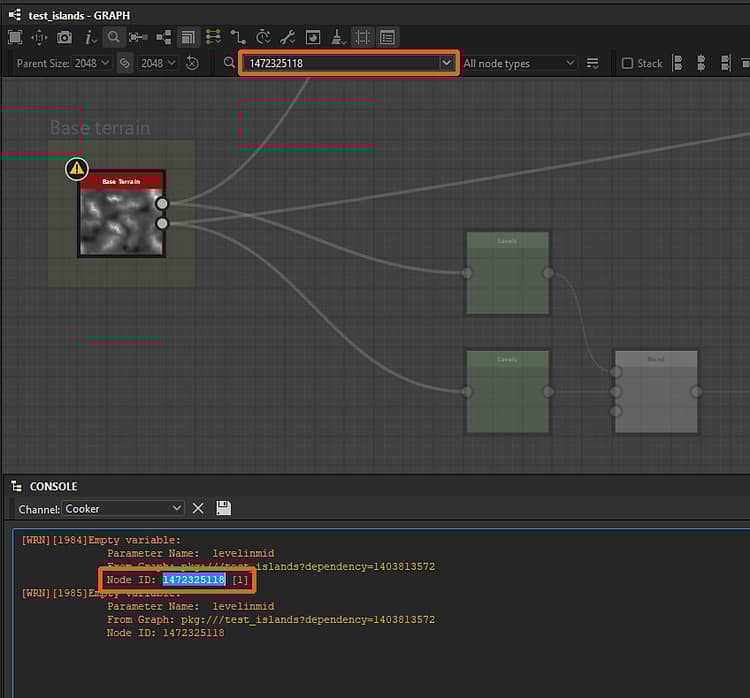Toggle the graph info display icon
Screen dimensions: 750x698
point(89,37)
